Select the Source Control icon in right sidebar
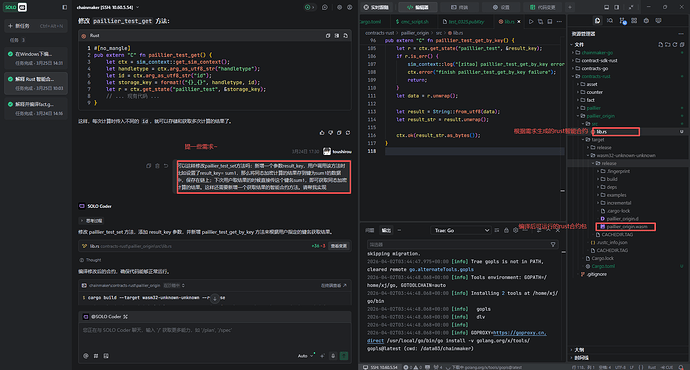This screenshot has height=370, width=690. [x=622, y=21]
